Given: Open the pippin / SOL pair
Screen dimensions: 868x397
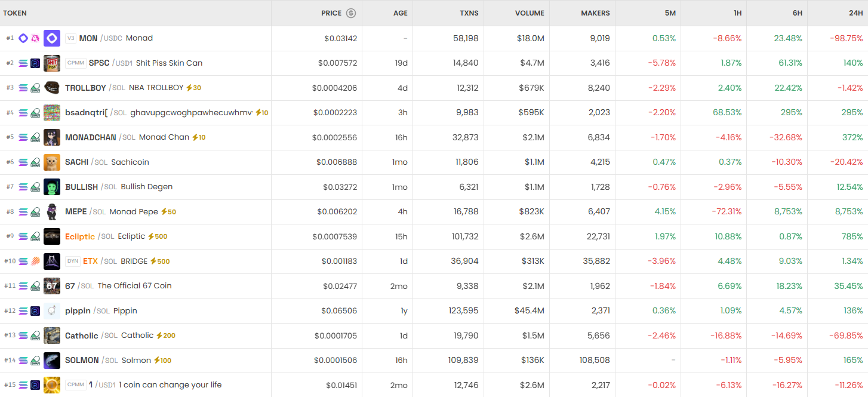Looking at the screenshot, I should (x=78, y=311).
